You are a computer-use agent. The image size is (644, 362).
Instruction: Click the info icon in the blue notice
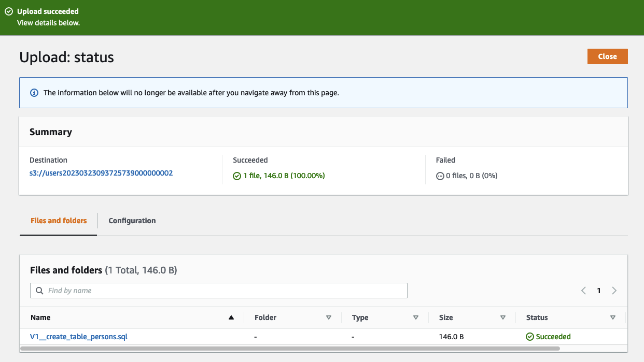[34, 93]
